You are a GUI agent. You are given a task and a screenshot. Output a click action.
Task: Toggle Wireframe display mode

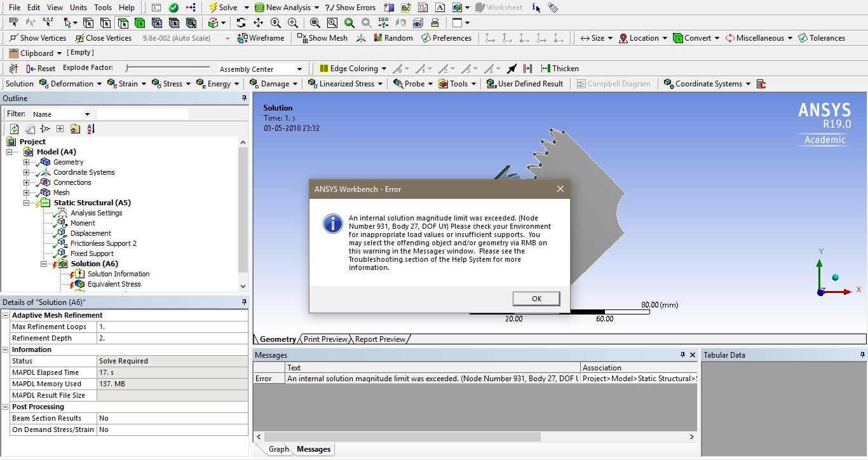point(261,38)
